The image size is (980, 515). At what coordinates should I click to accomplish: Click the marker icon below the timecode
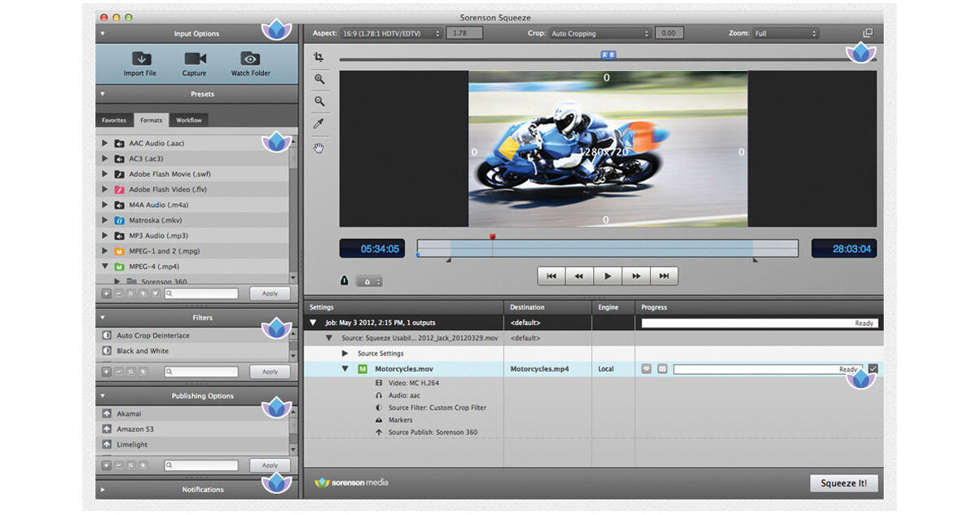click(344, 280)
